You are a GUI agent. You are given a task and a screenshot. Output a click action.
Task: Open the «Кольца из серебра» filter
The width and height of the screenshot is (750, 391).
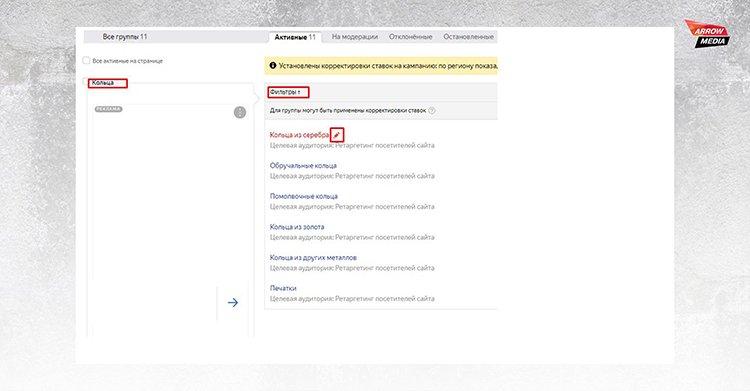299,135
